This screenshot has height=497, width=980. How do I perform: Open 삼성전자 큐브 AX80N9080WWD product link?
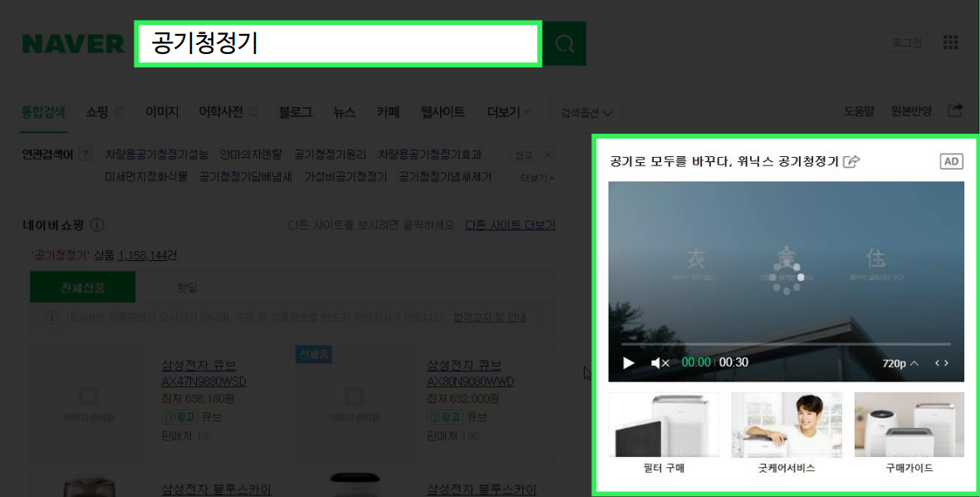(470, 373)
